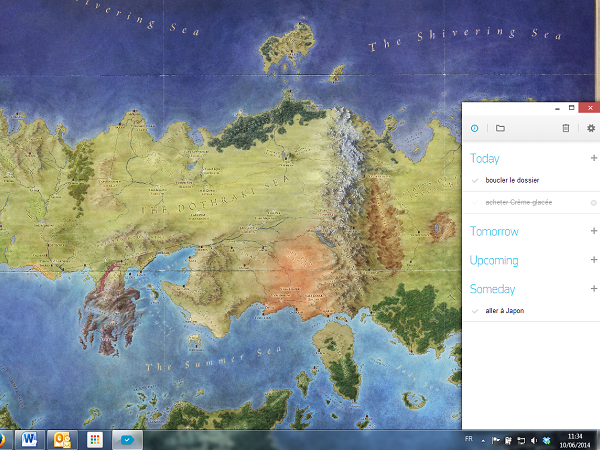The width and height of the screenshot is (600, 450).
Task: Open the clock/schedule view icon
Action: (x=474, y=128)
